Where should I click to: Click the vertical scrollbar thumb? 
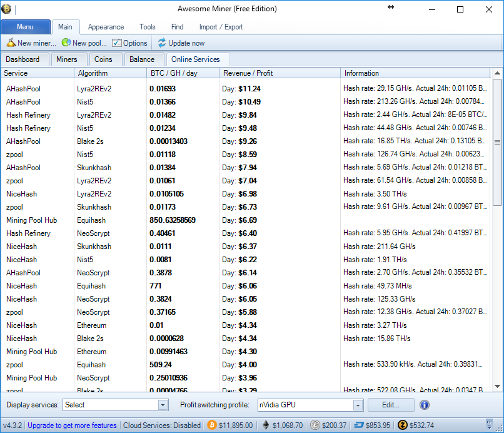pos(497,142)
